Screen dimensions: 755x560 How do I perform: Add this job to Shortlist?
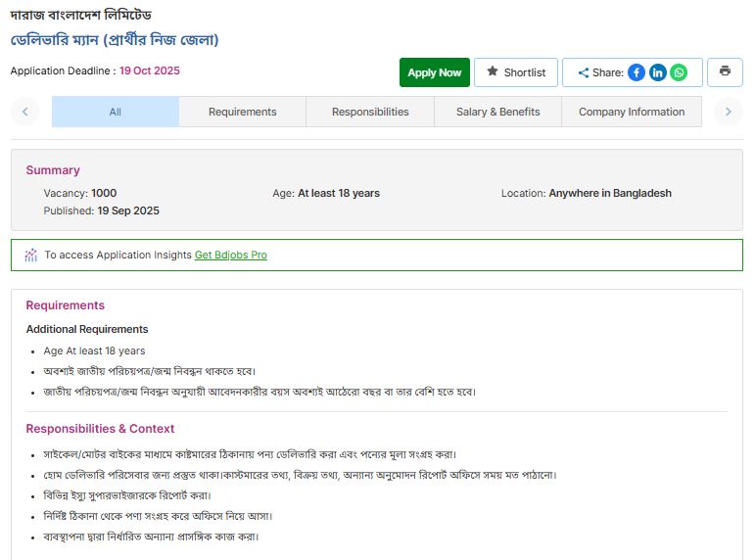pyautogui.click(x=516, y=72)
